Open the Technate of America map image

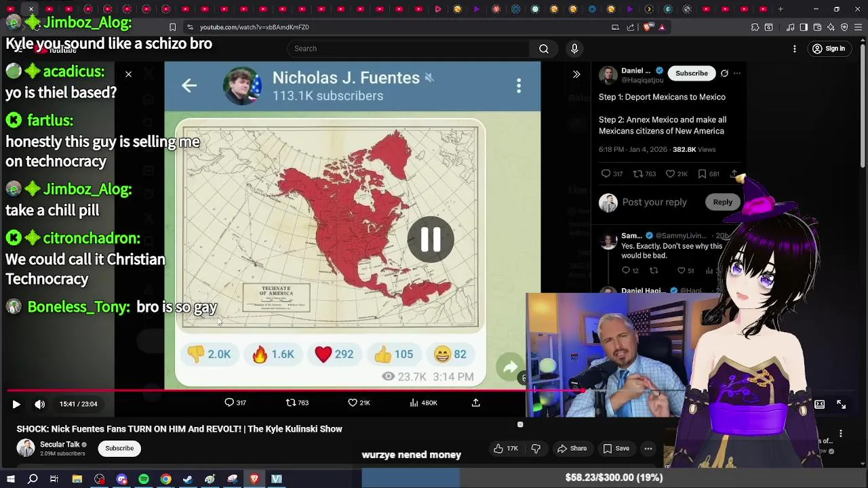coord(330,226)
